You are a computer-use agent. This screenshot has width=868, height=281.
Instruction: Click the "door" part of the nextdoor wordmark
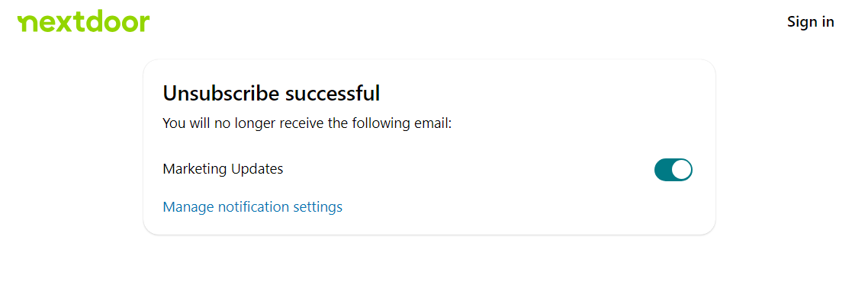pos(119,21)
